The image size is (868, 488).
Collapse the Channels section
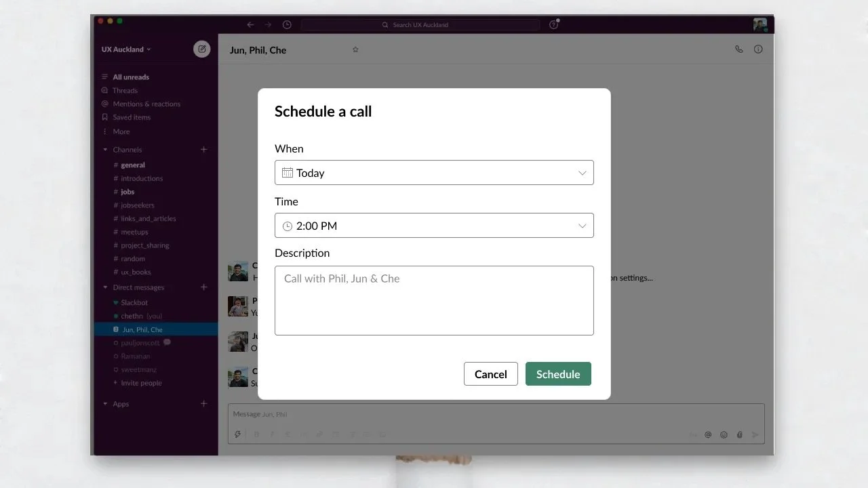105,150
